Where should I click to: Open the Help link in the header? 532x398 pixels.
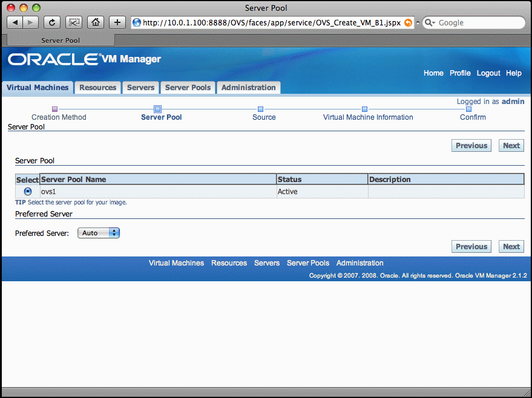click(x=513, y=73)
